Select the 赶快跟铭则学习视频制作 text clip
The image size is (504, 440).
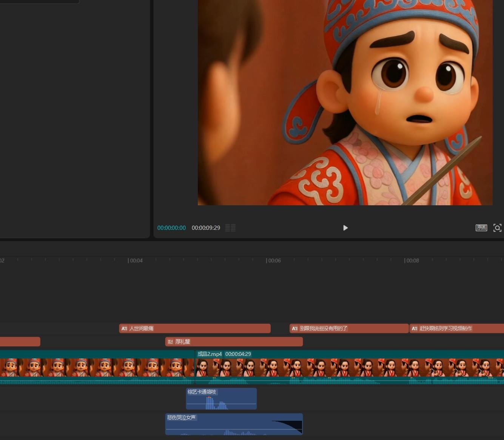(457, 328)
